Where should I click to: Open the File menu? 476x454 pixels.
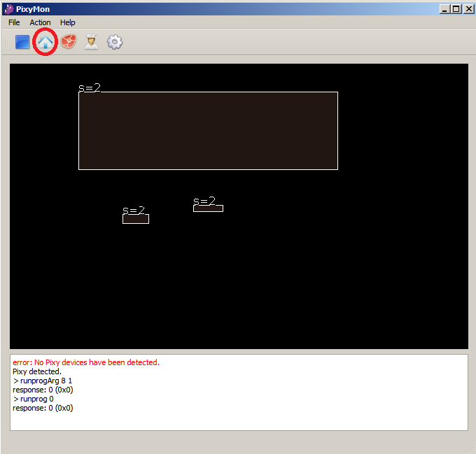point(14,22)
